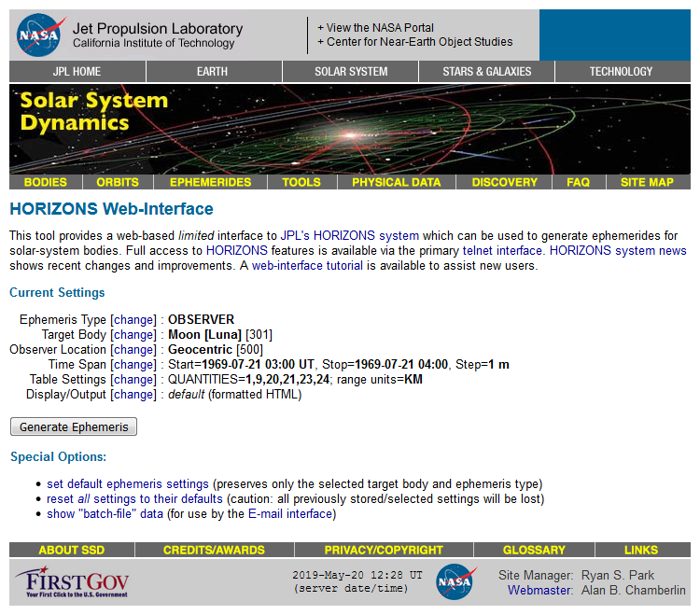700x615 pixels.
Task: Open the STARS & GALAXIES tab
Action: (486, 72)
